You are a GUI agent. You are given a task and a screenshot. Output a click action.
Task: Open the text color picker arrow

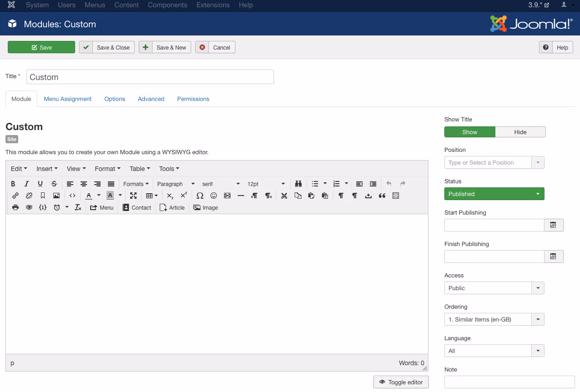[x=98, y=196]
